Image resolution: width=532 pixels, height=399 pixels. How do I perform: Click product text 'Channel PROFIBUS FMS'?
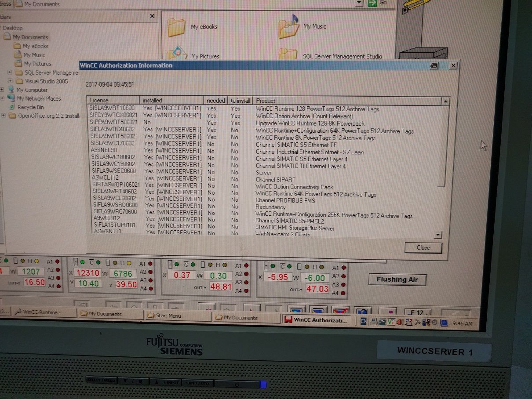pyautogui.click(x=285, y=200)
